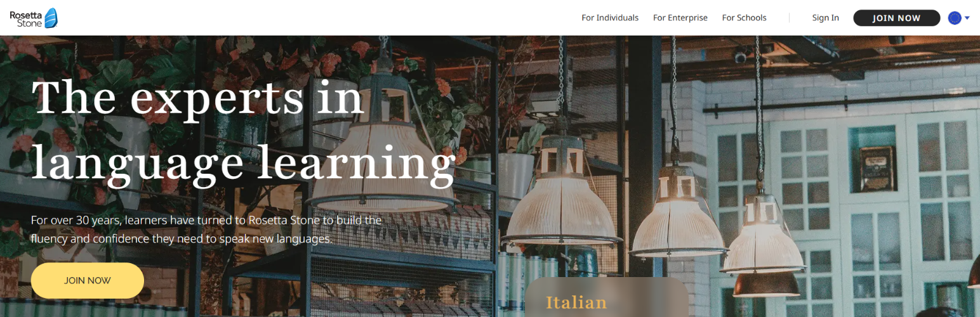Image resolution: width=980 pixels, height=317 pixels.
Task: Open the For Enterprise menu
Action: [x=680, y=18]
